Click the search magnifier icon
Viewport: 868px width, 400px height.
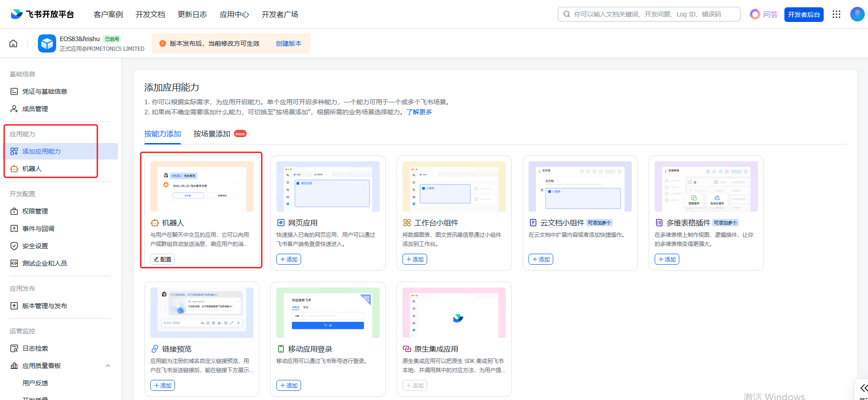coord(566,14)
